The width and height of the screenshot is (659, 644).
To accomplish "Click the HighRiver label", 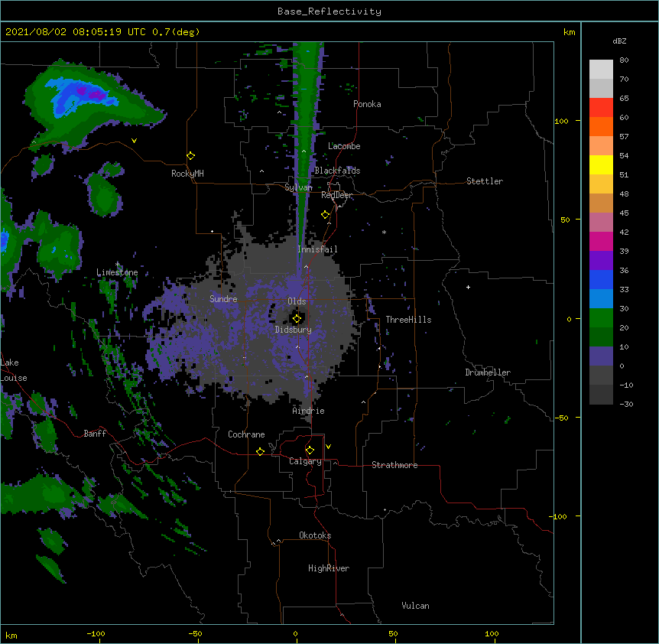I will [x=329, y=568].
